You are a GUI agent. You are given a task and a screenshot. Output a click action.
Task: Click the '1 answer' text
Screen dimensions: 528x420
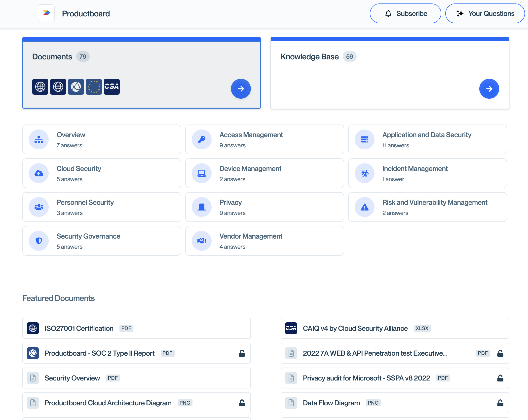click(393, 179)
